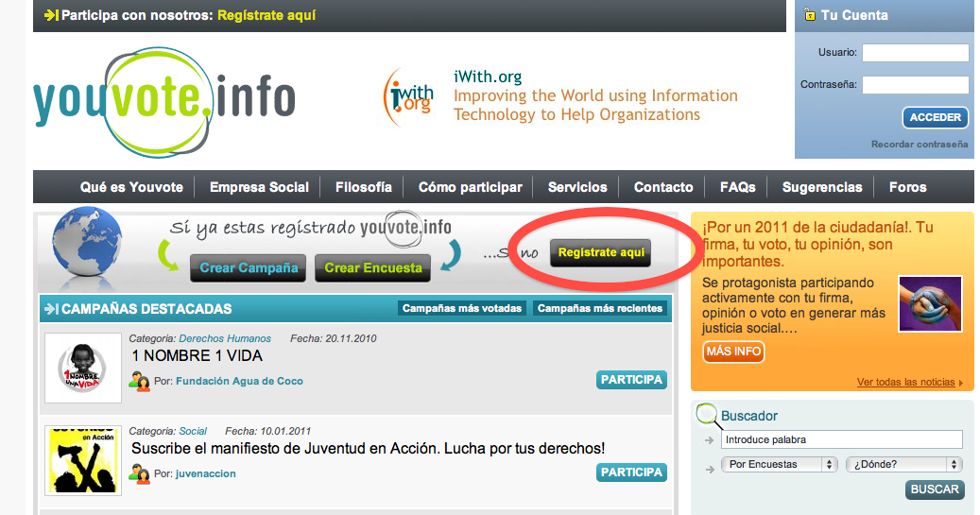980x515 pixels.
Task: Open Suscribe el manifiesto de Juventud title
Action: tap(369, 448)
